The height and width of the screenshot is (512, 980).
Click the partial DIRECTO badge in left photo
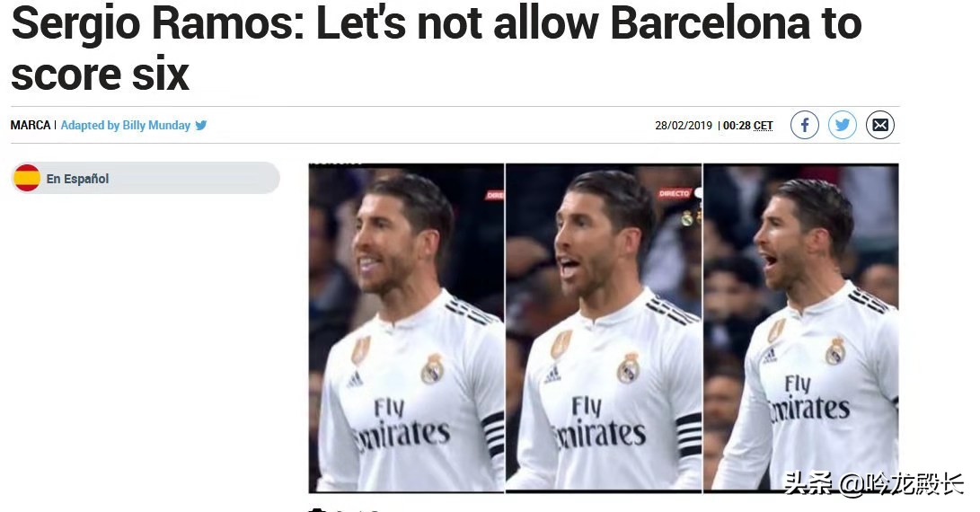[494, 196]
